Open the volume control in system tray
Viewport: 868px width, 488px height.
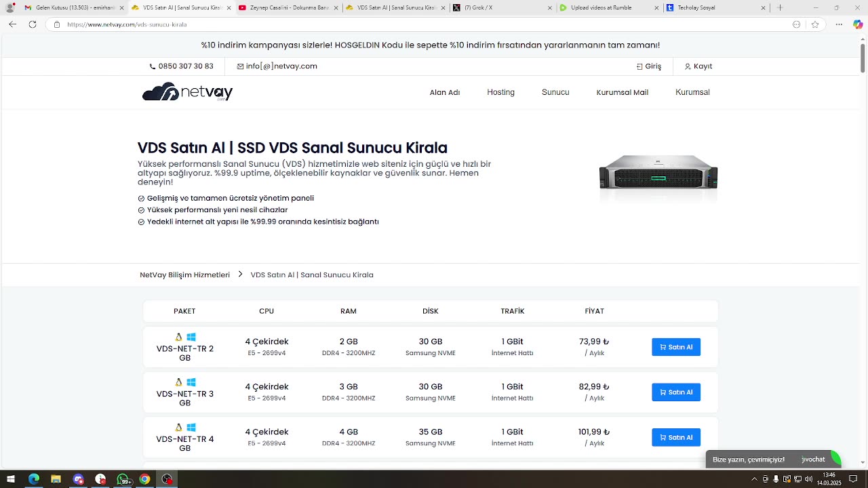(x=808, y=479)
